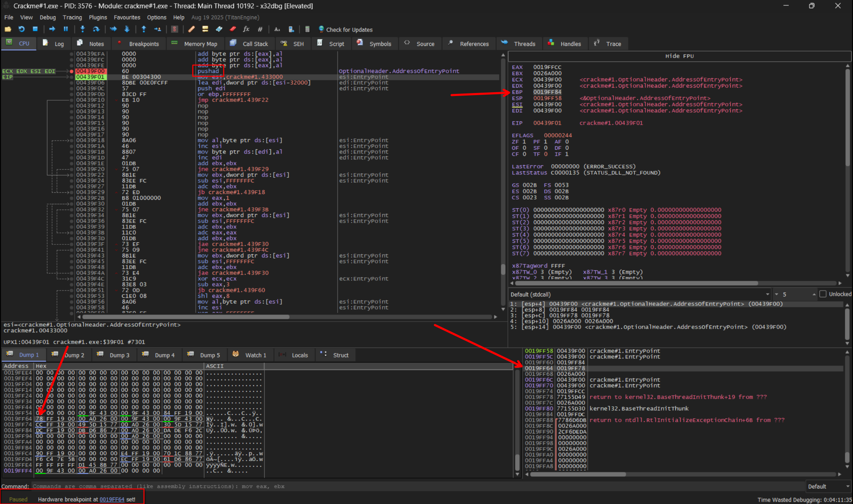This screenshot has height=504, width=853.
Task: Select the Locals tab
Action: click(293, 355)
